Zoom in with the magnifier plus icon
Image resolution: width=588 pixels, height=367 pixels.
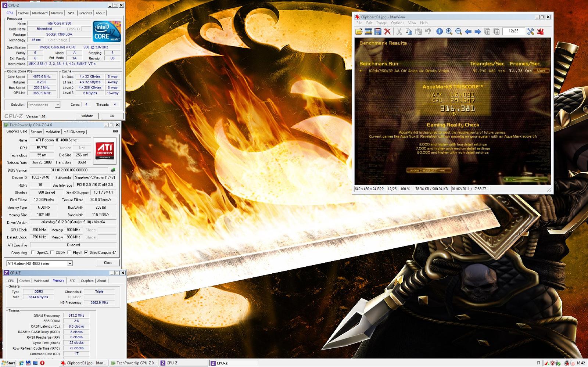pos(449,32)
